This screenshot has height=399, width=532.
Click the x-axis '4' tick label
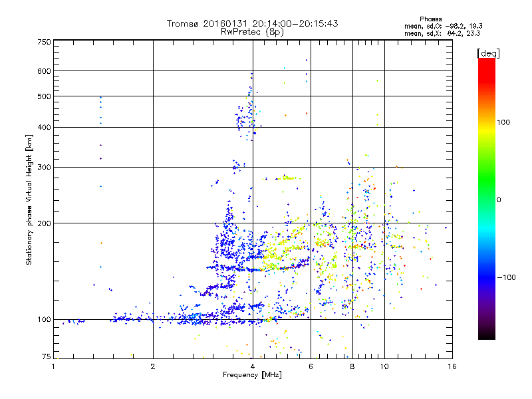tap(253, 366)
